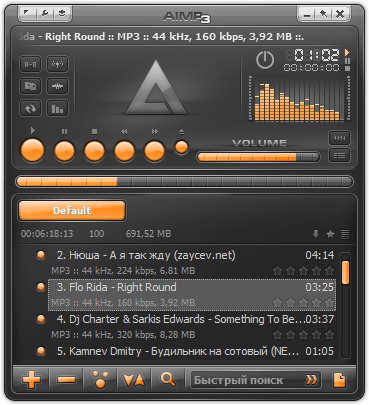Screen dimensions: 369x405
Task: Click the elapsed time display 01:02
Action: 317,55
